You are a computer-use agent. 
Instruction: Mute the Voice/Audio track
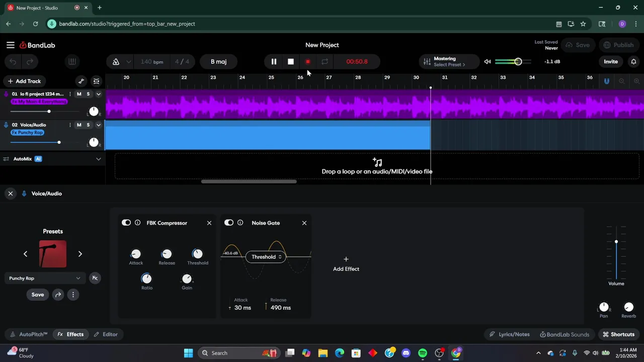click(79, 125)
